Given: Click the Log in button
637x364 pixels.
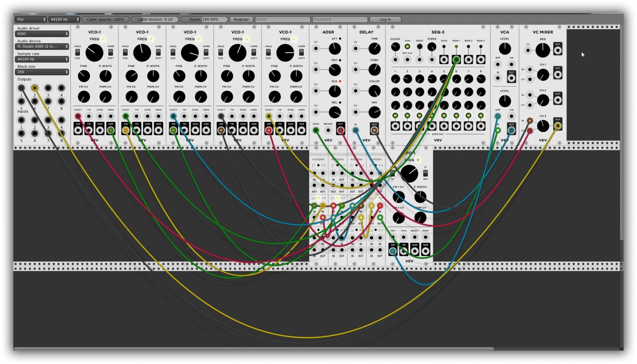Looking at the screenshot, I should [385, 20].
